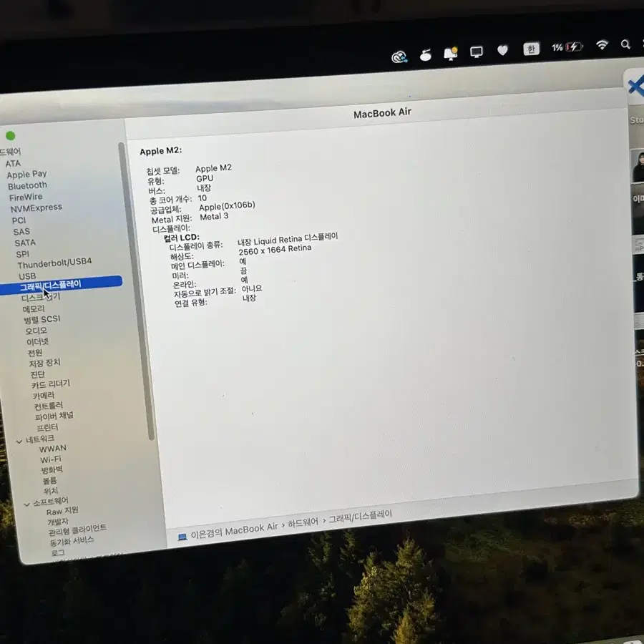This screenshot has height=644, width=644.
Task: Check the 1% battery status icon
Action: point(567,47)
